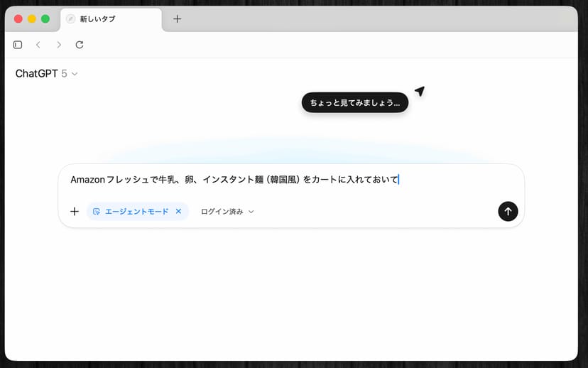Reload the current page

(x=80, y=45)
